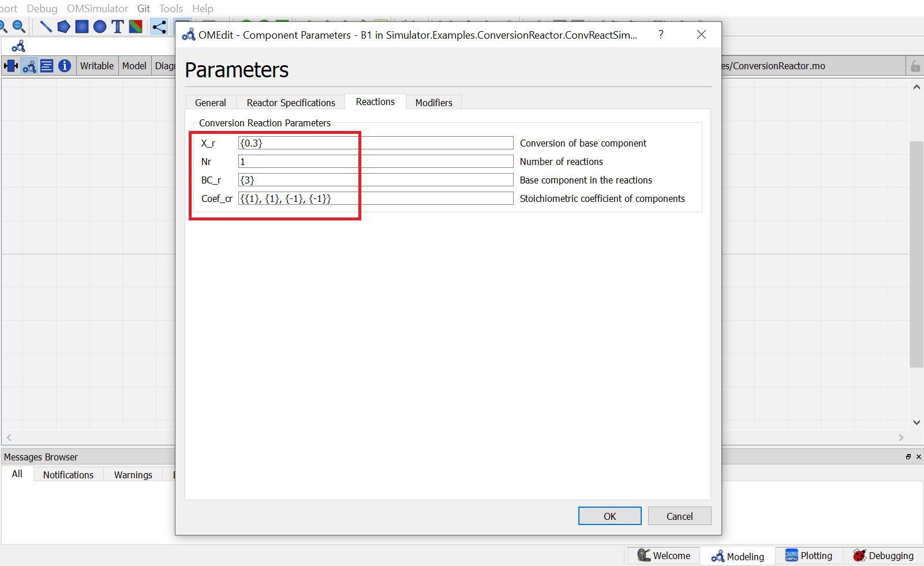Open the Modifiers tab
This screenshot has height=566, width=924.
pyautogui.click(x=434, y=103)
